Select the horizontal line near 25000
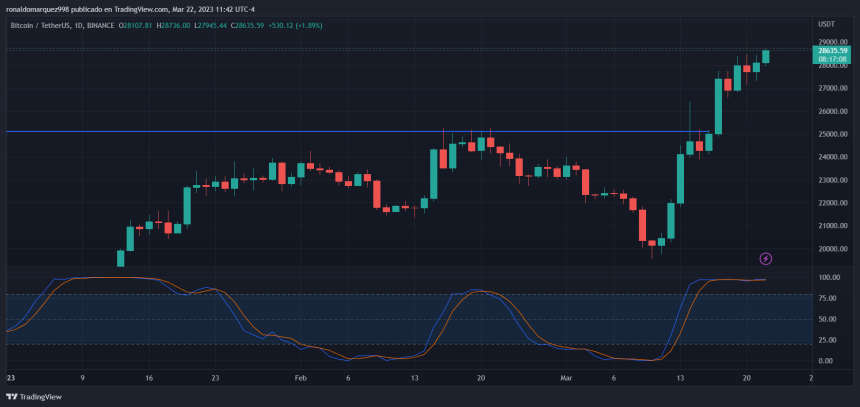860x407 pixels. click(300, 131)
